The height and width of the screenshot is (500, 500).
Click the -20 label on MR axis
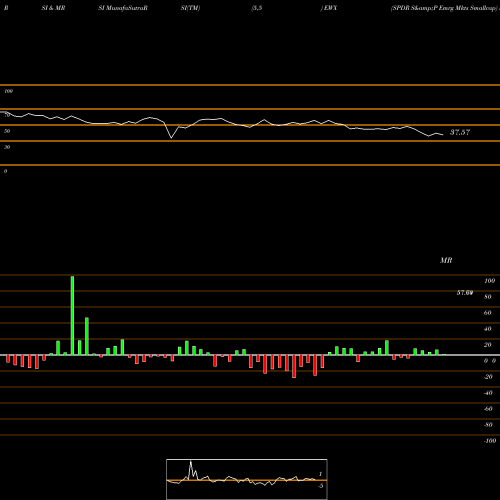point(488,377)
